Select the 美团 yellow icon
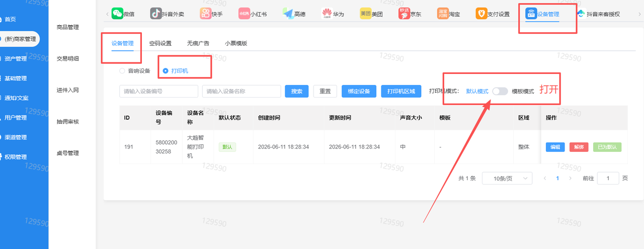 pyautogui.click(x=366, y=14)
